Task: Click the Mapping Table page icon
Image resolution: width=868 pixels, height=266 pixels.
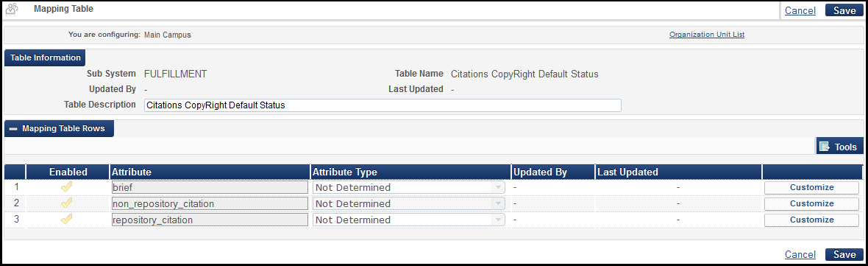Action: coord(13,10)
